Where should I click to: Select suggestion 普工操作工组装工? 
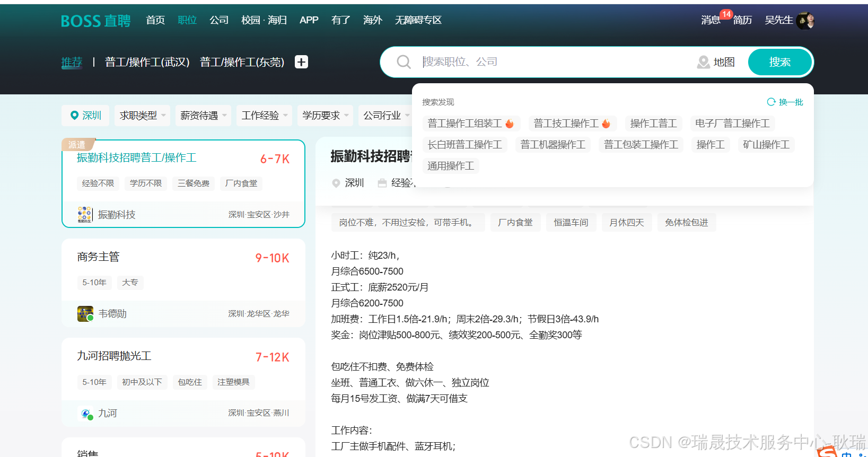point(471,124)
